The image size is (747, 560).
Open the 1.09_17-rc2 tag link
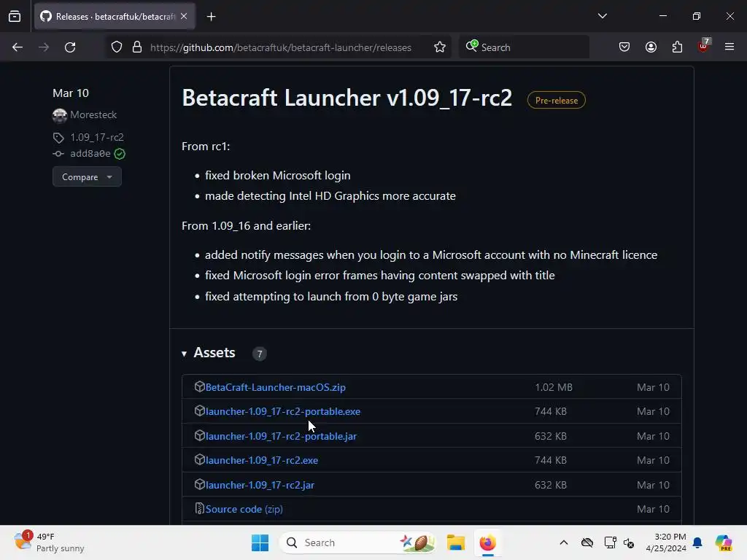[97, 137]
